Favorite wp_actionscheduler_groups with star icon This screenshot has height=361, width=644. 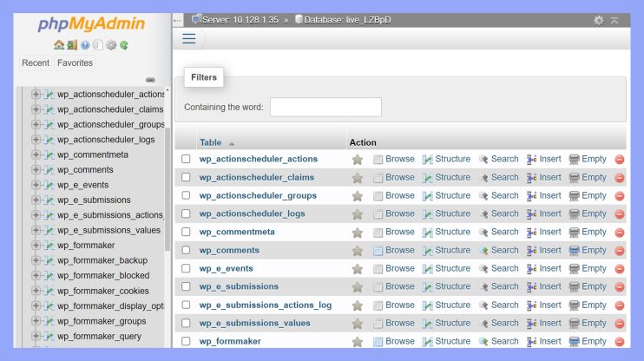click(358, 196)
